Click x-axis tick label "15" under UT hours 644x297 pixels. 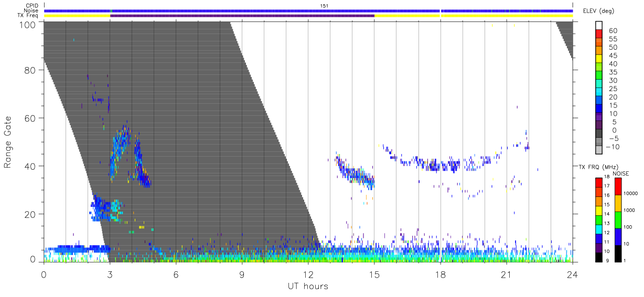pyautogui.click(x=374, y=274)
